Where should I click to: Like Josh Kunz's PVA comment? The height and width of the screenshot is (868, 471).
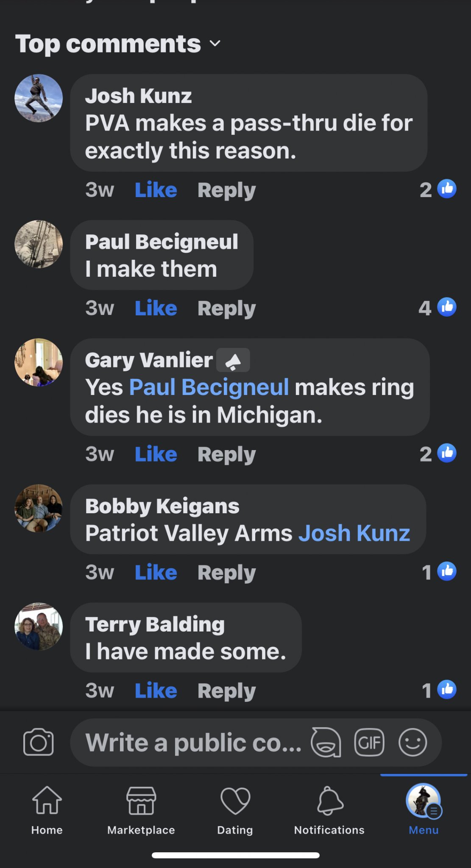coord(156,190)
